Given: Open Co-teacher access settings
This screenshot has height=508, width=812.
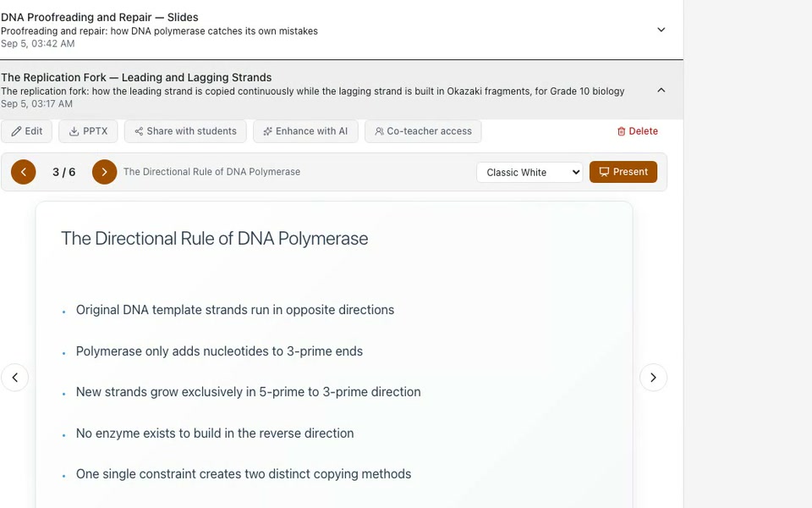Looking at the screenshot, I should tap(423, 131).
